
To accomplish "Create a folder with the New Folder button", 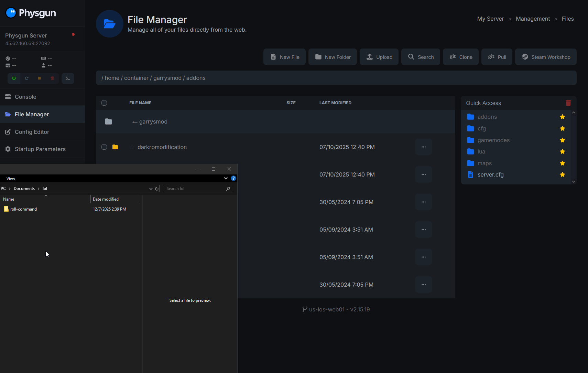I will point(333,57).
